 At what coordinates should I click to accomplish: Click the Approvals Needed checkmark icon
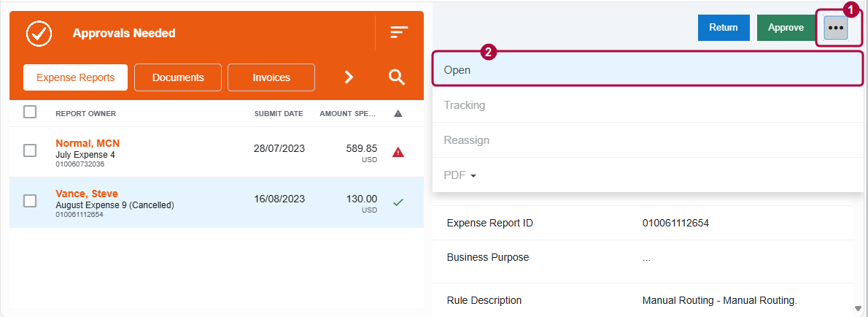38,33
